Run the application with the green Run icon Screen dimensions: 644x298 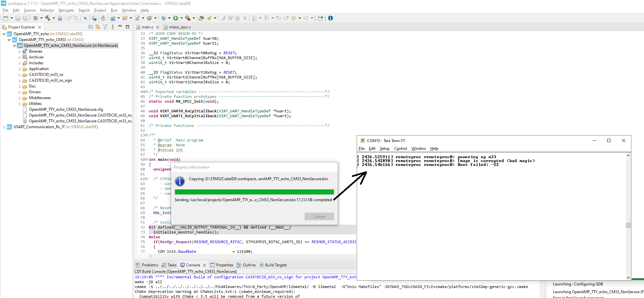tap(176, 18)
